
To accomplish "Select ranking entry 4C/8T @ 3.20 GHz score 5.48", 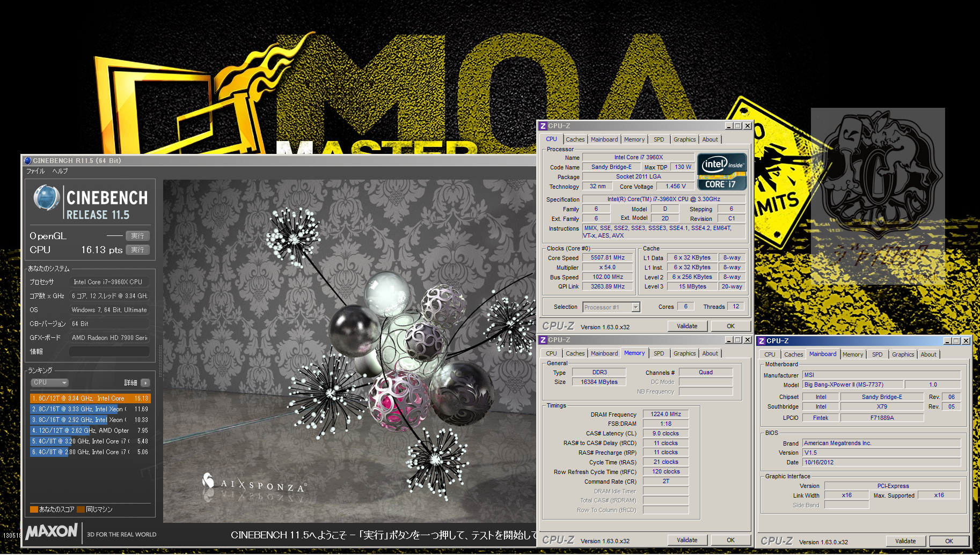I will click(90, 441).
